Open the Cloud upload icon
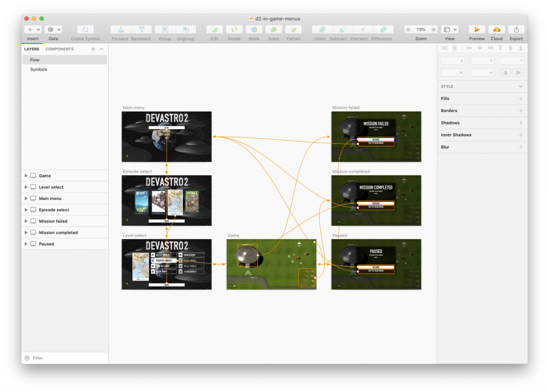This screenshot has height=392, width=549. click(x=496, y=30)
